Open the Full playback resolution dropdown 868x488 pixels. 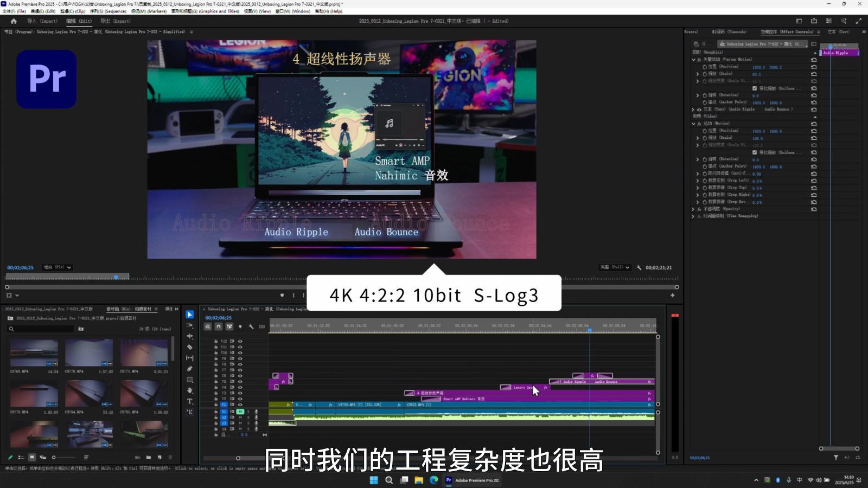point(615,267)
